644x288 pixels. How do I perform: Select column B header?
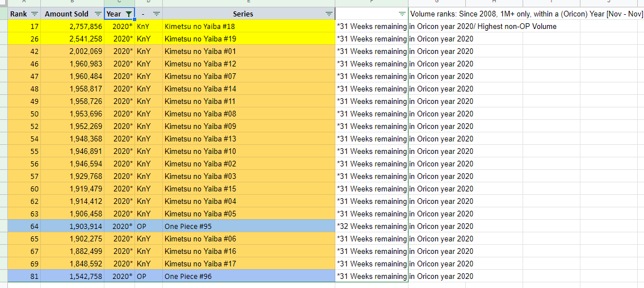[72, 3]
